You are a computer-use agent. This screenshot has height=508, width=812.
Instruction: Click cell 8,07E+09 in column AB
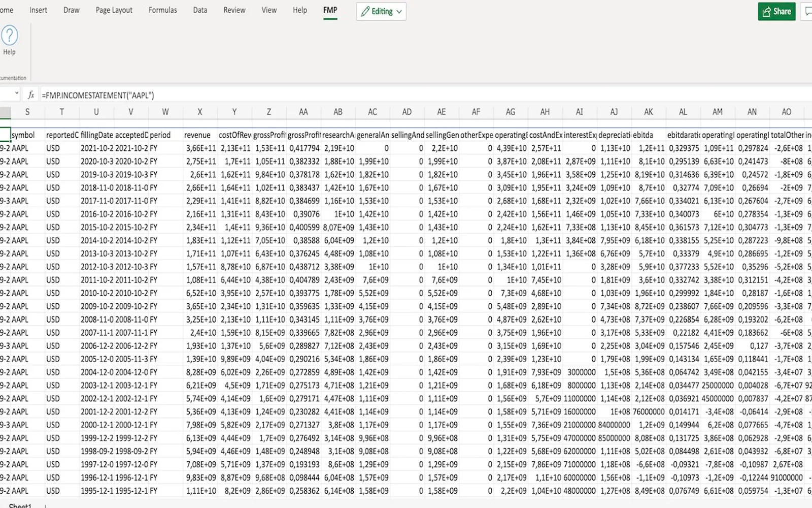338,227
